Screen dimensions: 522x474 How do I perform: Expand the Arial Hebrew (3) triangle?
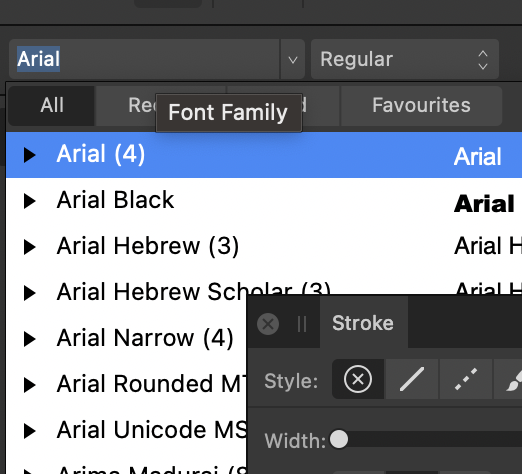(30, 247)
